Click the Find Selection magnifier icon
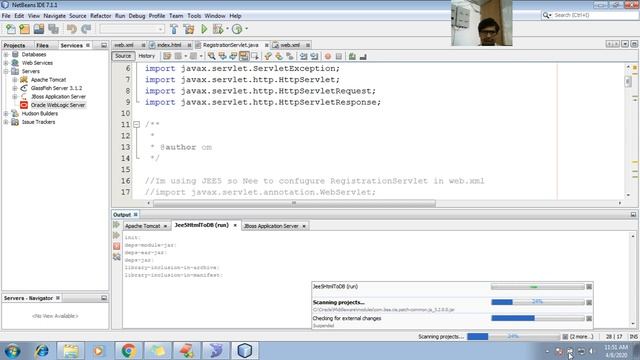640x360 pixels. coord(211,56)
